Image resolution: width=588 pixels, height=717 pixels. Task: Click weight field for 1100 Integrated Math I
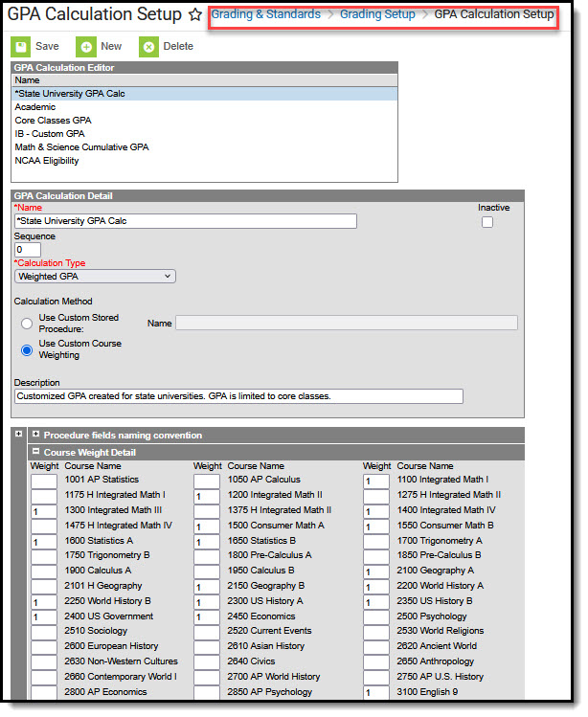(x=376, y=482)
